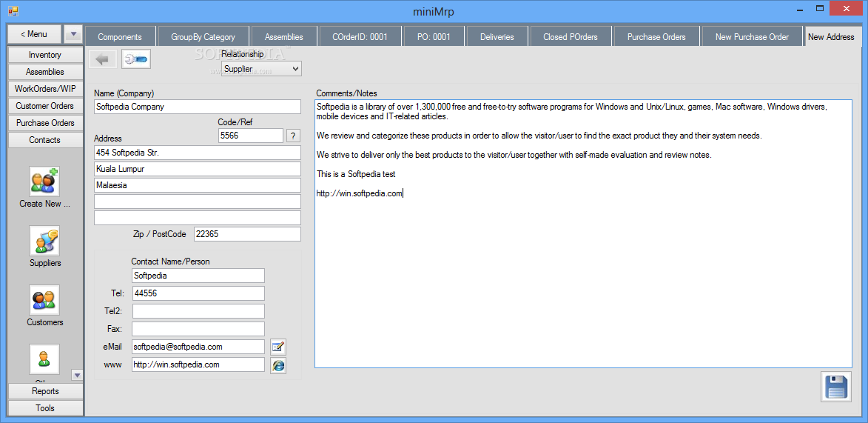Select the New Address tab

[x=832, y=36]
